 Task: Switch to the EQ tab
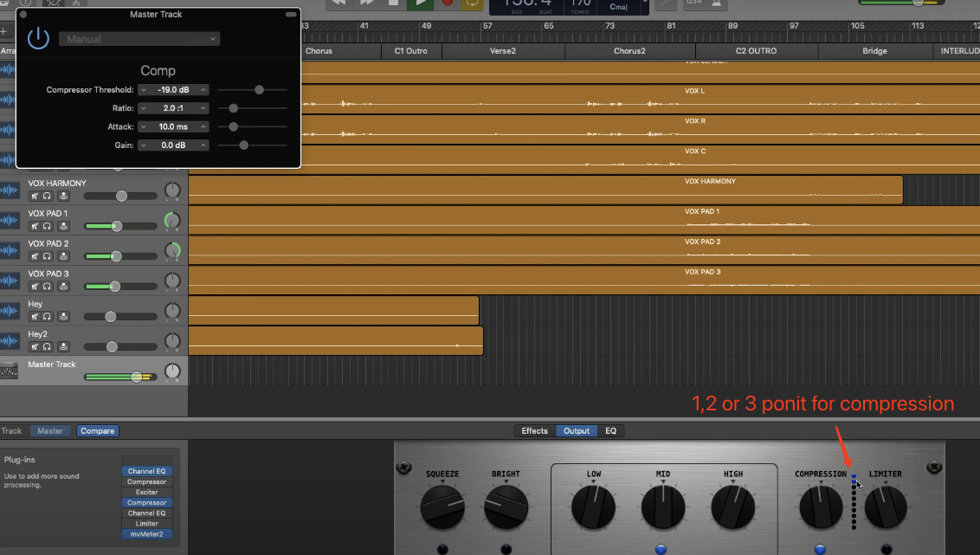click(x=610, y=430)
